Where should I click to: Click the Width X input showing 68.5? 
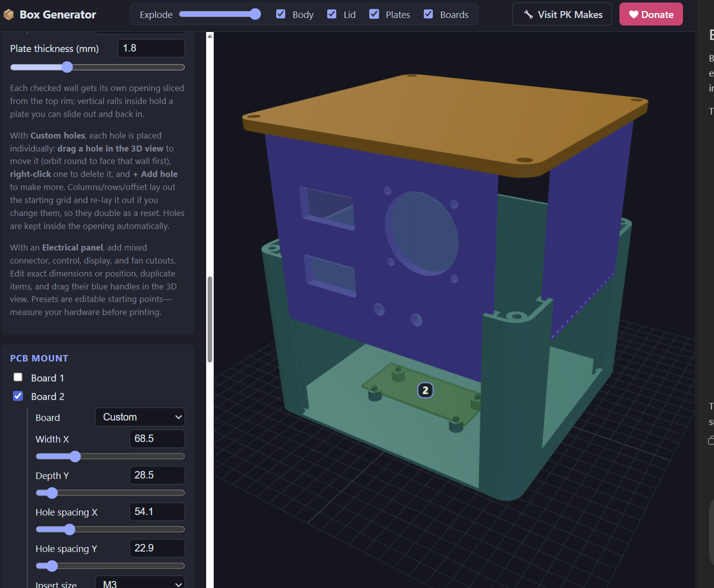pos(157,438)
